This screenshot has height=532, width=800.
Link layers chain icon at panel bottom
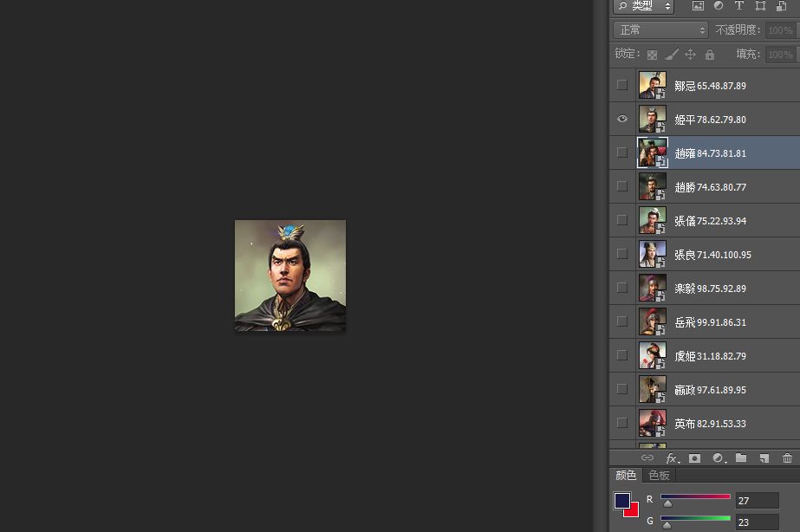pos(647,458)
